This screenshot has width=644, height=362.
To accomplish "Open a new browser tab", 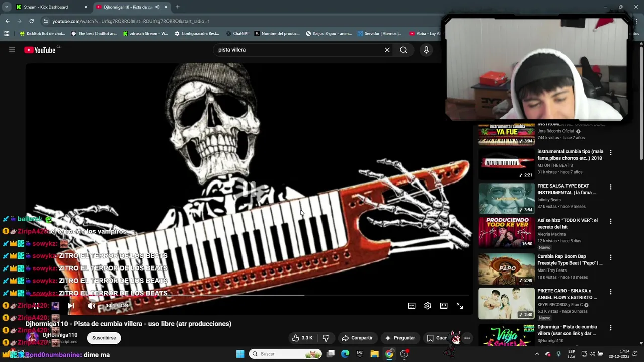I will coord(178,7).
